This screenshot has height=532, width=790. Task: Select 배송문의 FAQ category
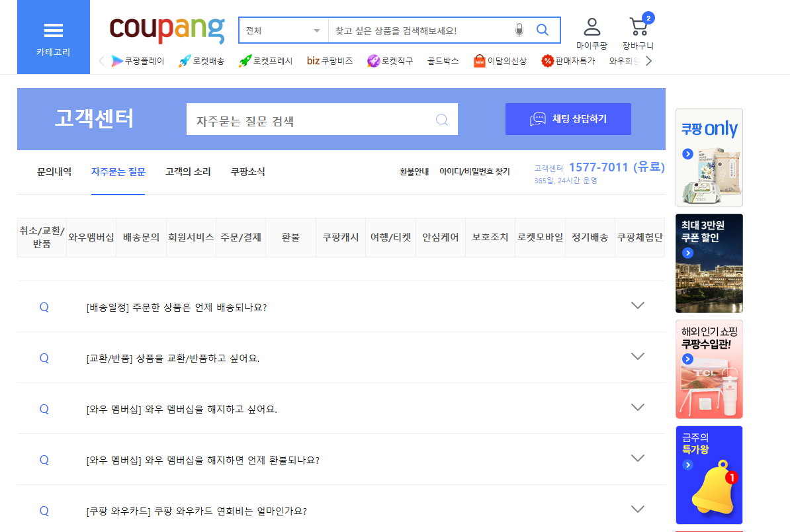[141, 238]
